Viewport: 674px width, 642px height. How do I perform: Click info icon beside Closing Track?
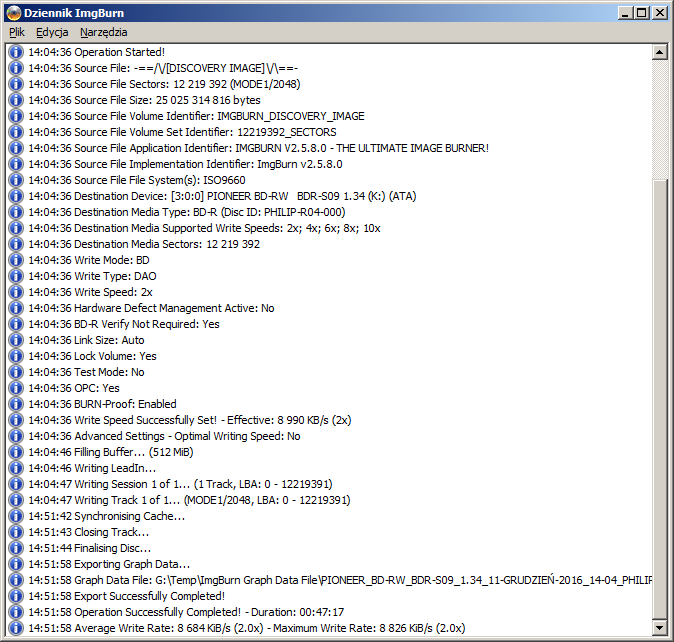pos(15,532)
